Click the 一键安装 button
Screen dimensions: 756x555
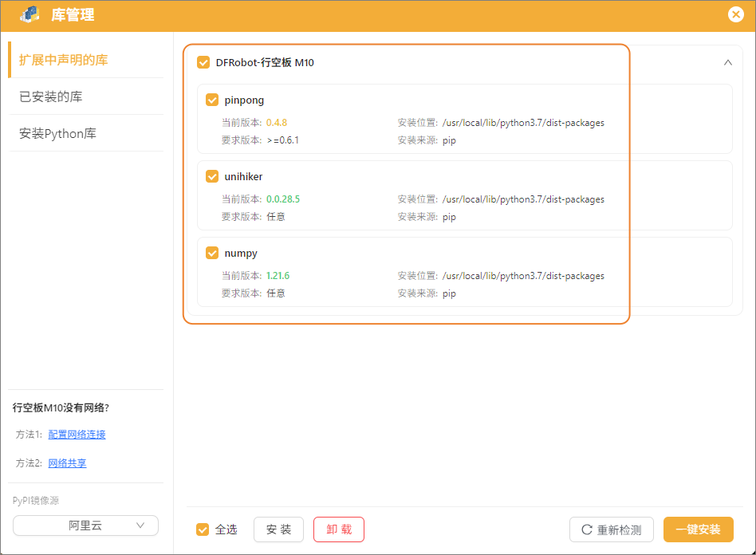[x=698, y=529]
